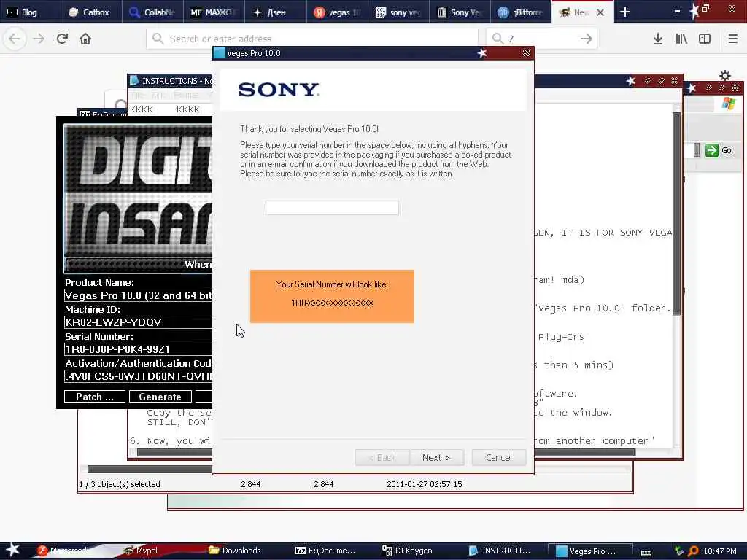
Task: Click the '1 / 3 object(s) selected' status text
Action: [x=120, y=484]
